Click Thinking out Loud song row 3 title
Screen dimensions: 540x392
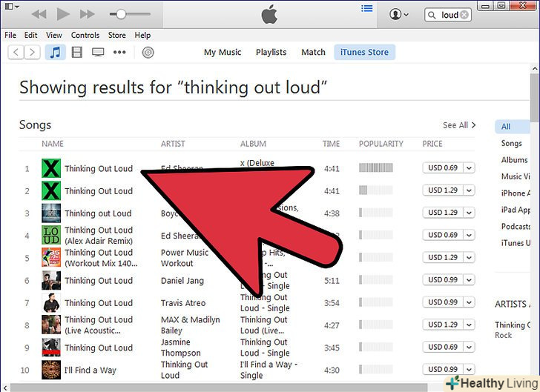coord(98,213)
